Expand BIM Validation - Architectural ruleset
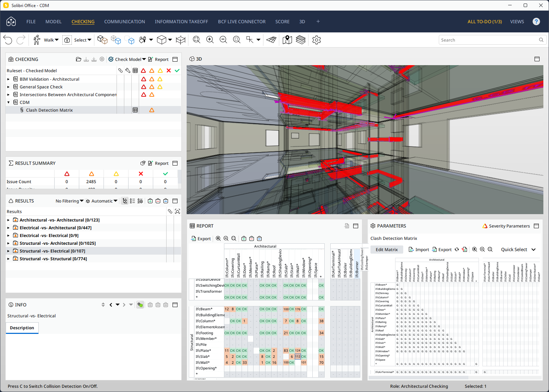 tap(8, 79)
